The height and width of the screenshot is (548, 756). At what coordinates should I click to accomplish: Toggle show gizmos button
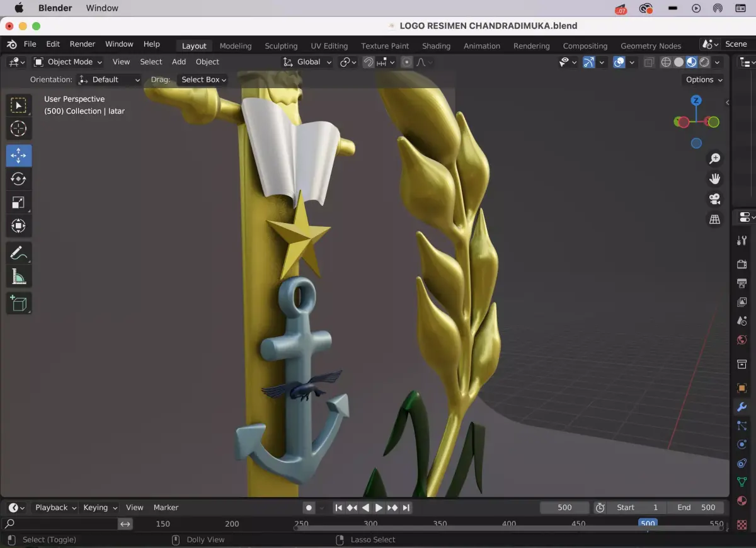point(588,62)
